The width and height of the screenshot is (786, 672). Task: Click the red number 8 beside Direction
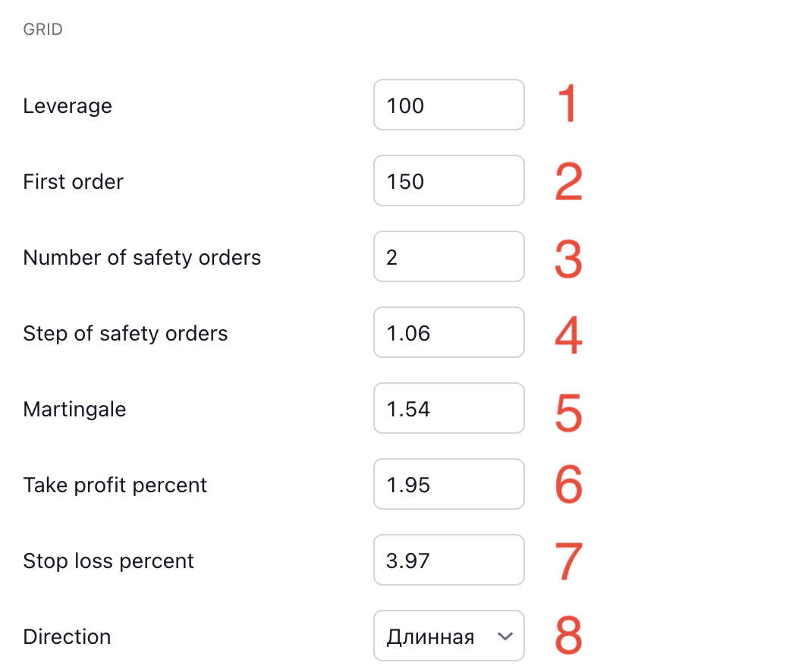pos(568,635)
